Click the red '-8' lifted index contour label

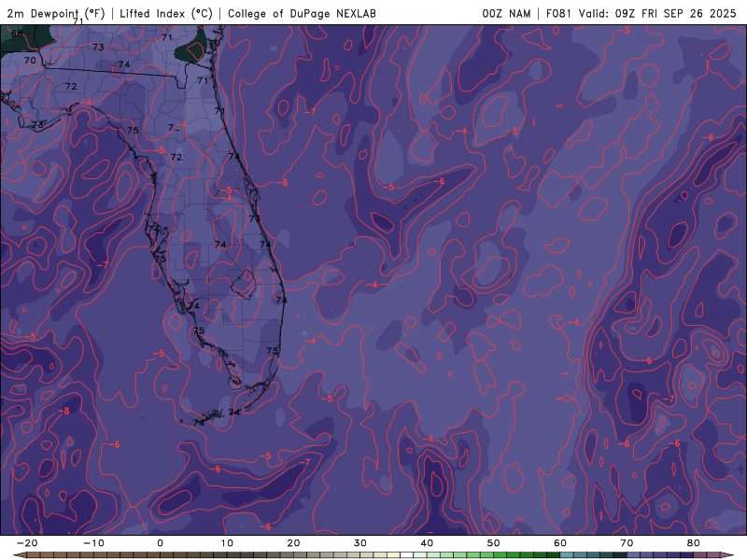[x=63, y=411]
